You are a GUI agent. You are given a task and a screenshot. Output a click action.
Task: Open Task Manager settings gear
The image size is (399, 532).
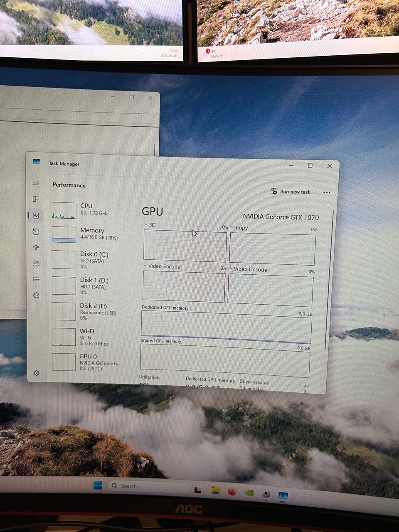coord(37,373)
